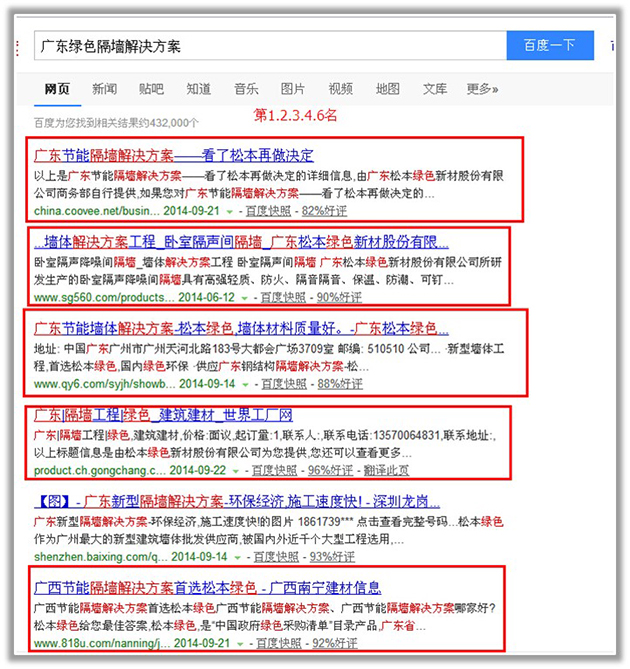Expand dropdown arrow beside shenzhen.baixing.com date
630x669 pixels.
click(238, 557)
